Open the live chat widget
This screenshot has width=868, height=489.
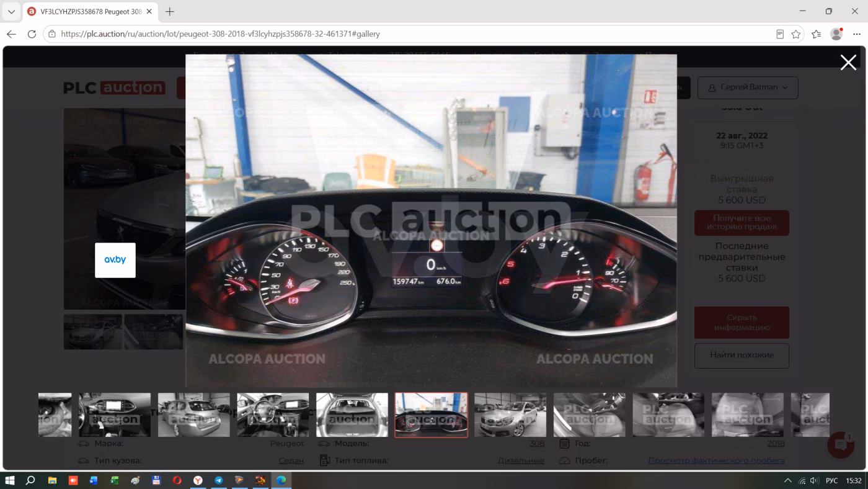click(x=841, y=445)
